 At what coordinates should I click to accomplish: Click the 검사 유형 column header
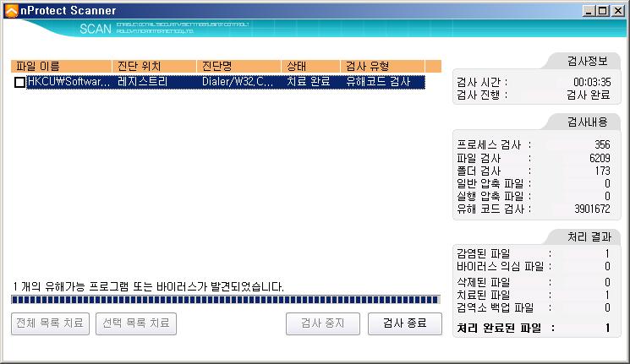pos(382,66)
